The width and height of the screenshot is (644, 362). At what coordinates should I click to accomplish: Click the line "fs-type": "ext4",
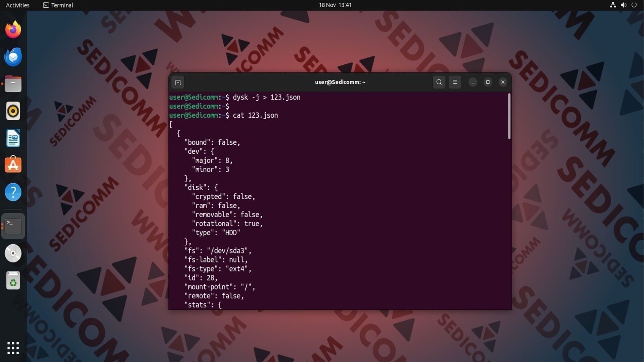pos(218,269)
